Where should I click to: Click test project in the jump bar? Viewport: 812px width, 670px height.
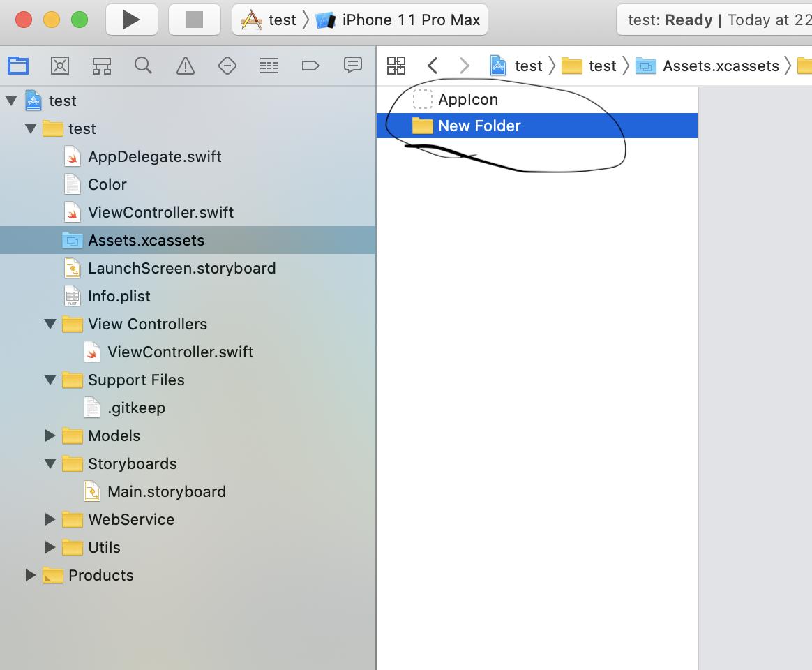[516, 66]
